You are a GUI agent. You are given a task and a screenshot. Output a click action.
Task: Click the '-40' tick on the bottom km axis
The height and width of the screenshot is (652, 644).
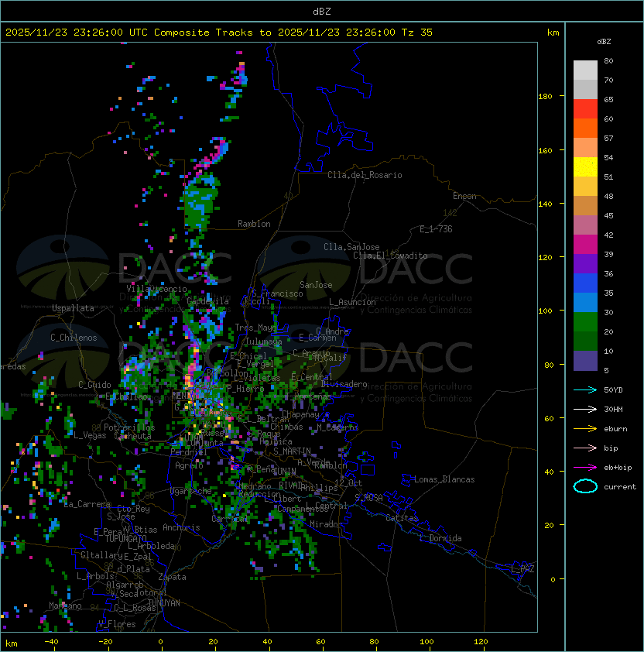point(51,642)
